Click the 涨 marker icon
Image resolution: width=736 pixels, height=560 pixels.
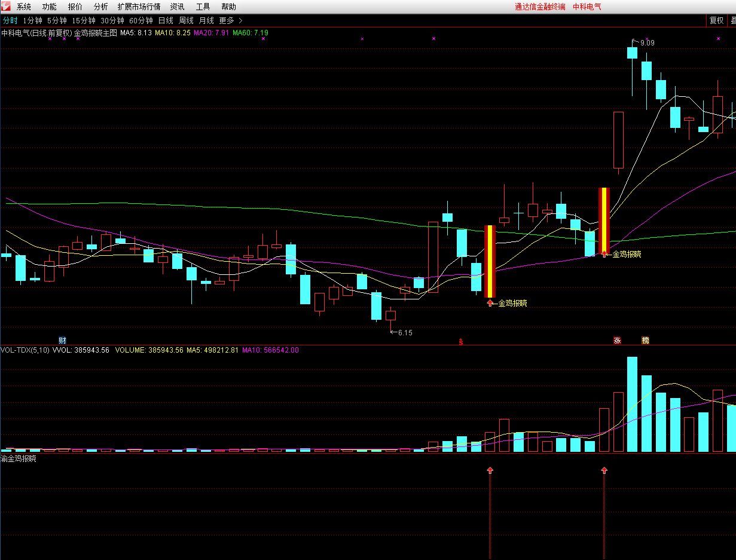click(617, 341)
